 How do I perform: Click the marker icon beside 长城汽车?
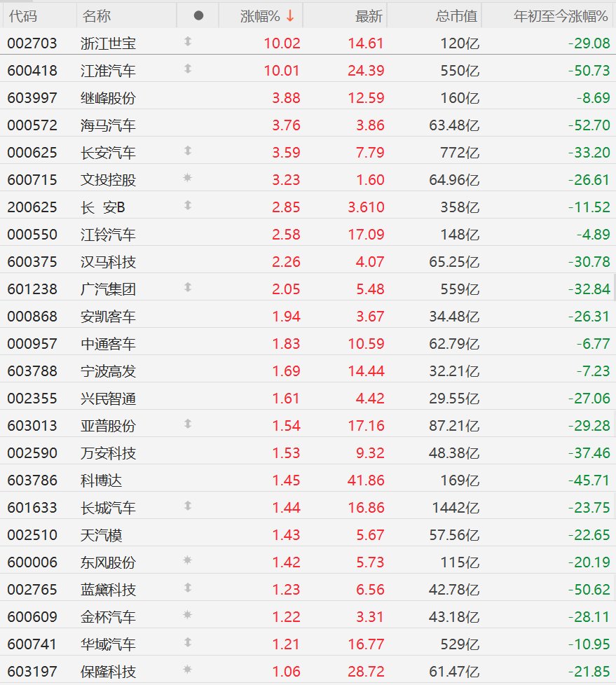[188, 506]
